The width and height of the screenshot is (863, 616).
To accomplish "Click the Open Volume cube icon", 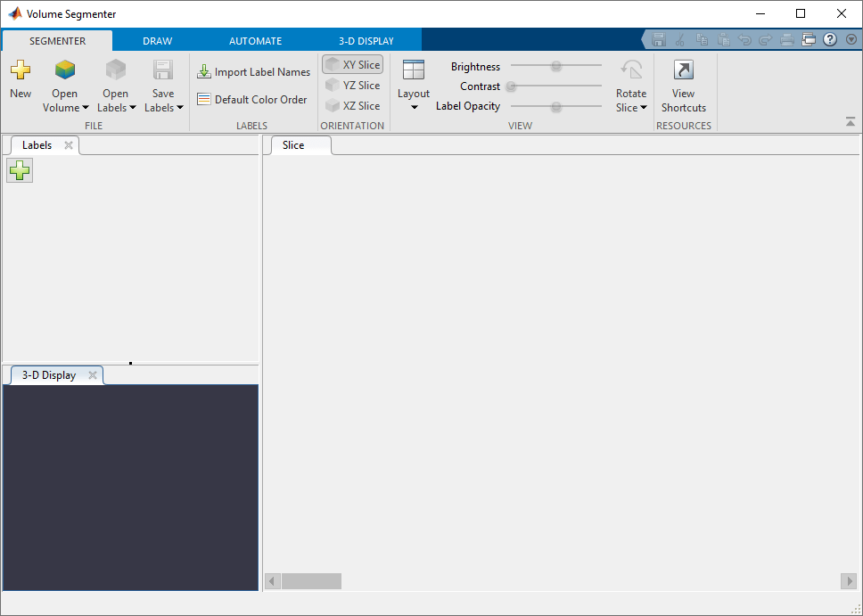I will (x=64, y=70).
